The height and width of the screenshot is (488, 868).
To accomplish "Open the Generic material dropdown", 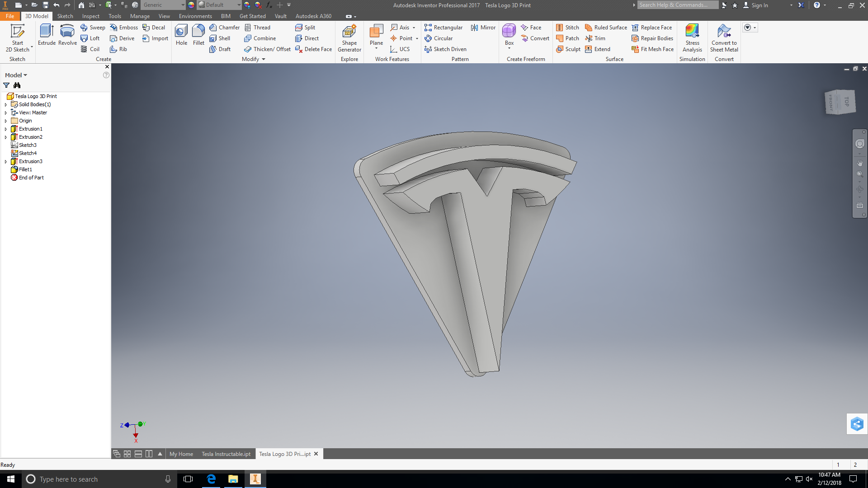I will point(183,5).
